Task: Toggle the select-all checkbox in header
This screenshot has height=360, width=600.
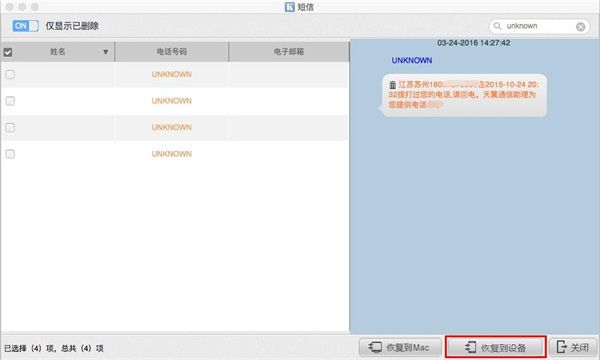Action: click(8, 52)
